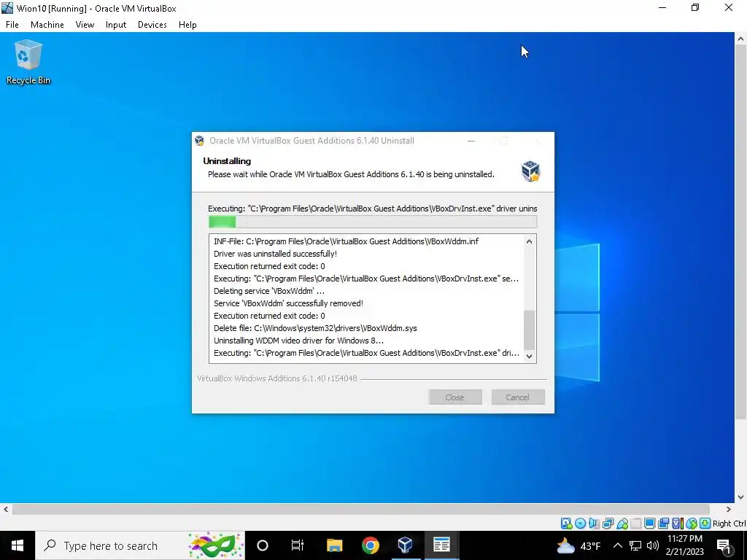The height and width of the screenshot is (560, 747).
Task: Show hidden system tray icons
Action: point(617,545)
